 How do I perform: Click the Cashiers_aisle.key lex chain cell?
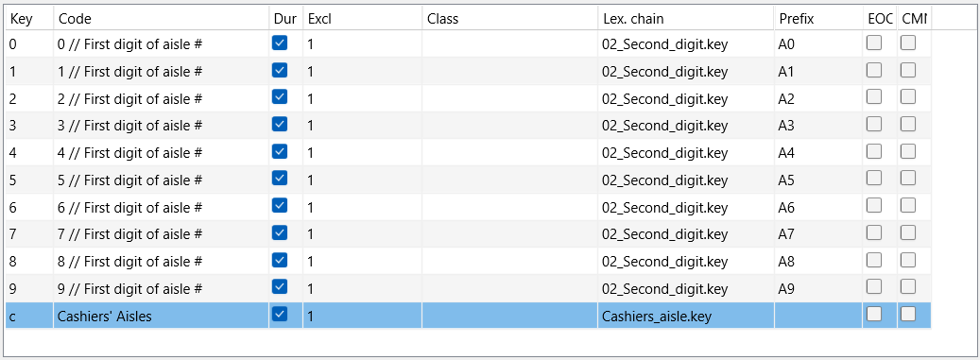pos(686,317)
